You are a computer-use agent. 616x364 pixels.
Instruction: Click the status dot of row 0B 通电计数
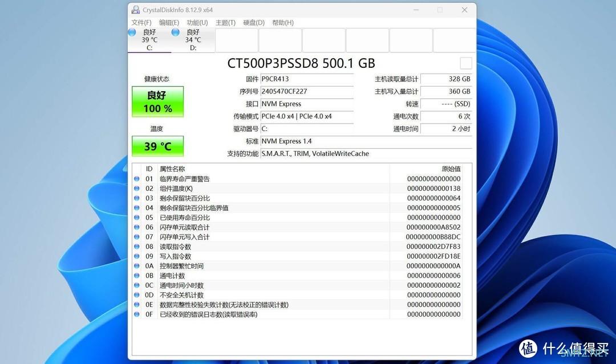tap(137, 276)
